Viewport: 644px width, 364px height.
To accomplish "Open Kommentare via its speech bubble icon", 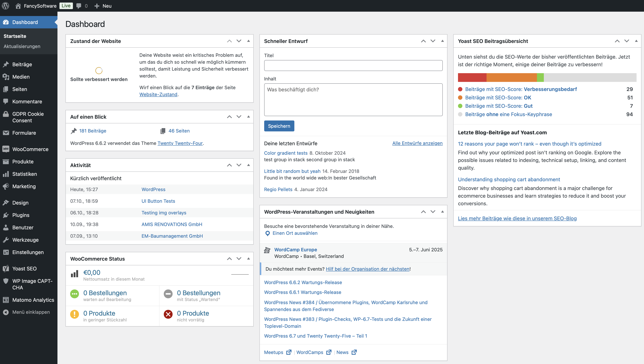I will point(6,102).
